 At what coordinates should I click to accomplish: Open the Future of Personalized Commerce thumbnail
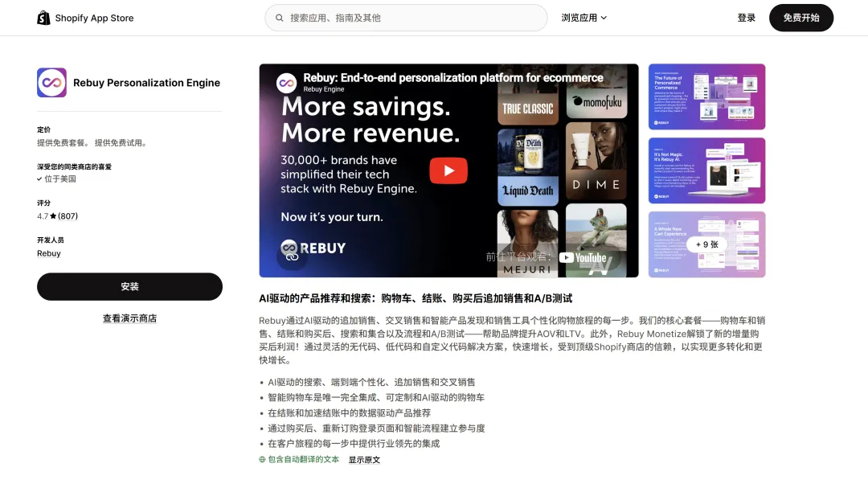tap(707, 97)
